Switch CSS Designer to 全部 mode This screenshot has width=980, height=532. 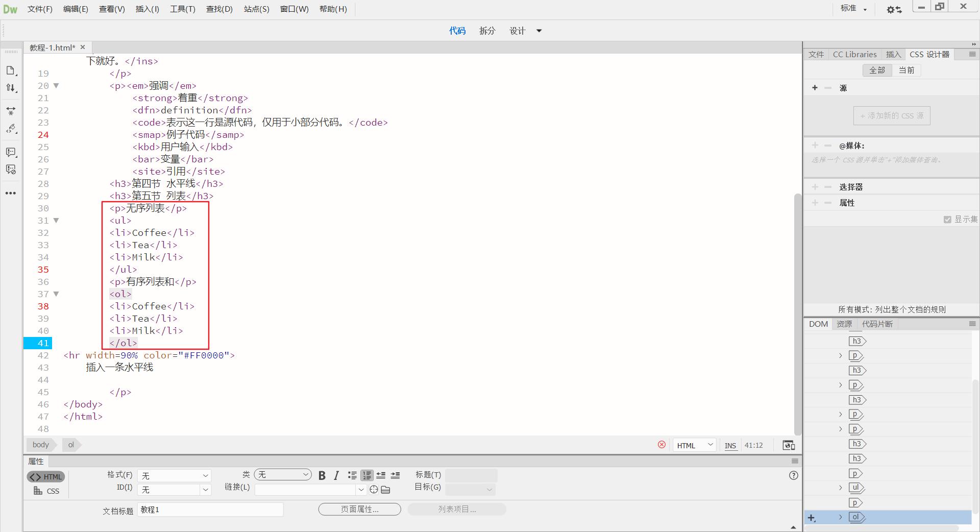point(877,70)
